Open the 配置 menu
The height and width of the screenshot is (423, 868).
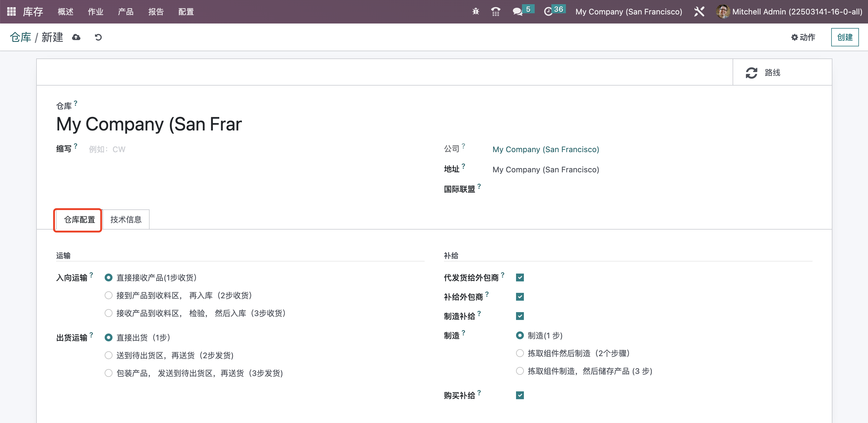[x=186, y=11]
